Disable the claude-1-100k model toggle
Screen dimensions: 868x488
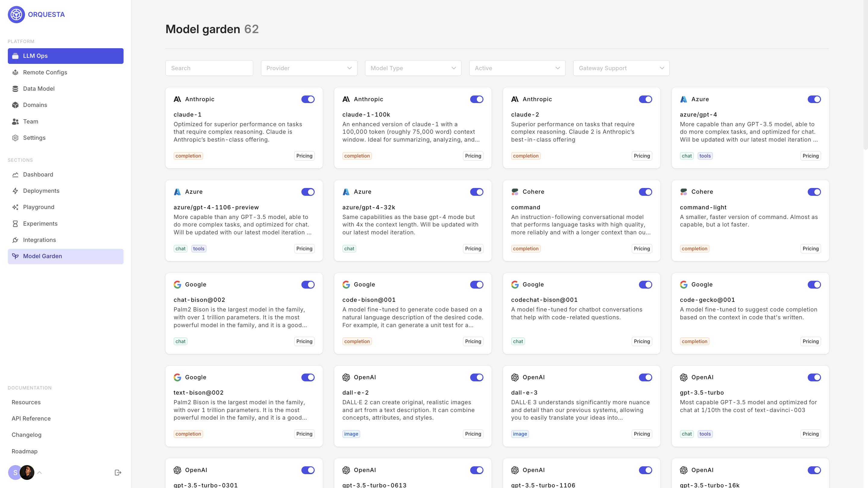tap(476, 99)
